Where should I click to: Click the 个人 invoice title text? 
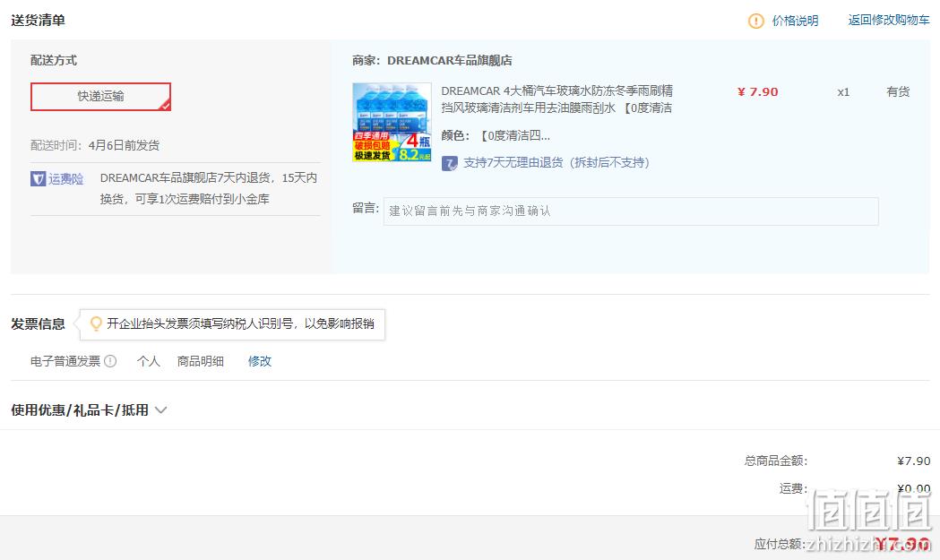148,361
